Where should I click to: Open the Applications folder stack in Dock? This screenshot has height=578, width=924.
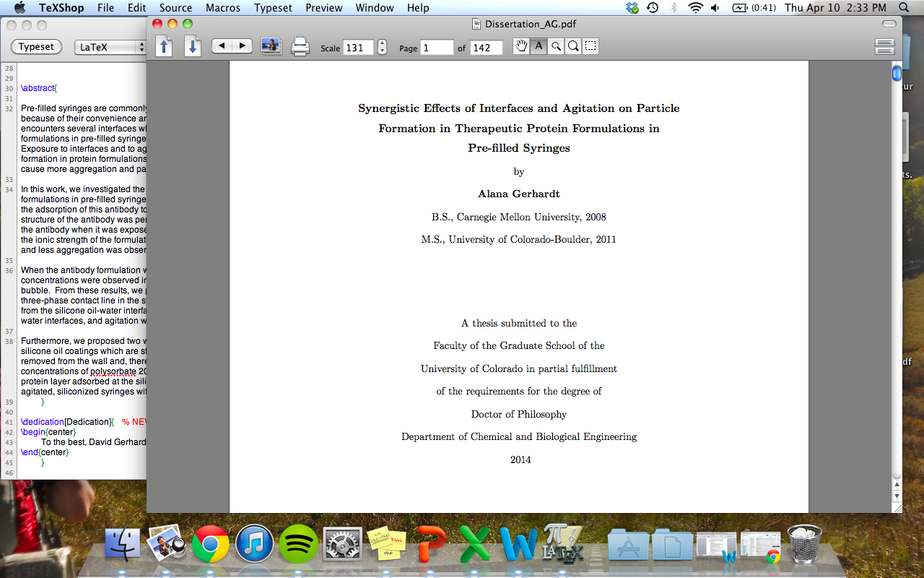pos(629,543)
